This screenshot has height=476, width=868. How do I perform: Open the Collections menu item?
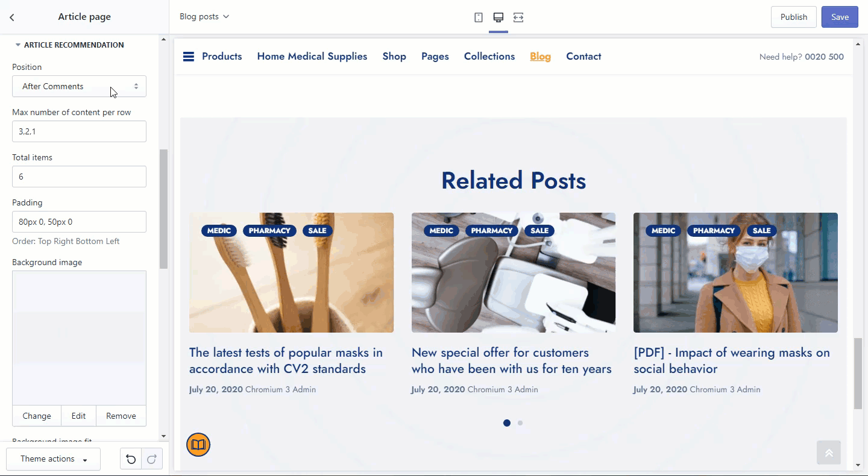pos(489,57)
